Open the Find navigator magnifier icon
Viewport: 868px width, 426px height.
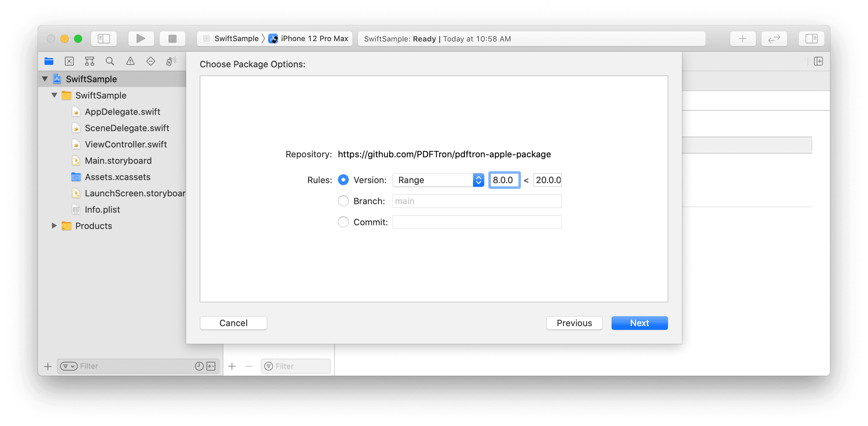(110, 61)
